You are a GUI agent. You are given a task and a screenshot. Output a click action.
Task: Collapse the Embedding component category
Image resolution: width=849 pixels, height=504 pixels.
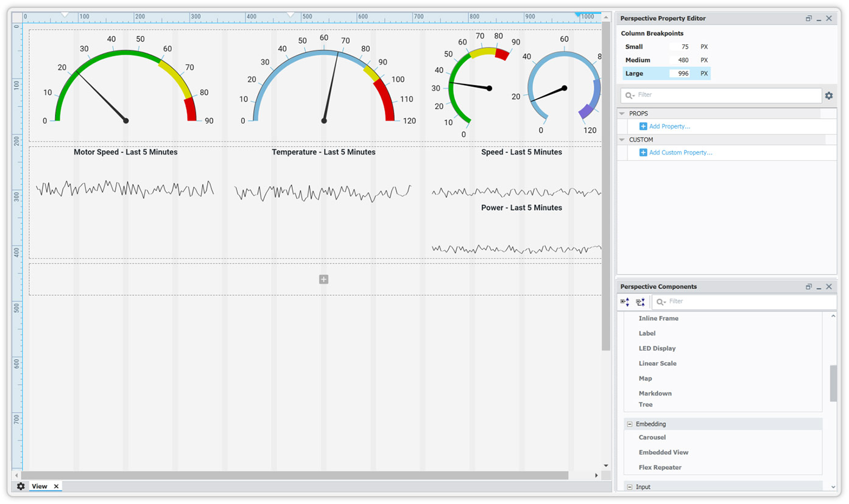[629, 424]
